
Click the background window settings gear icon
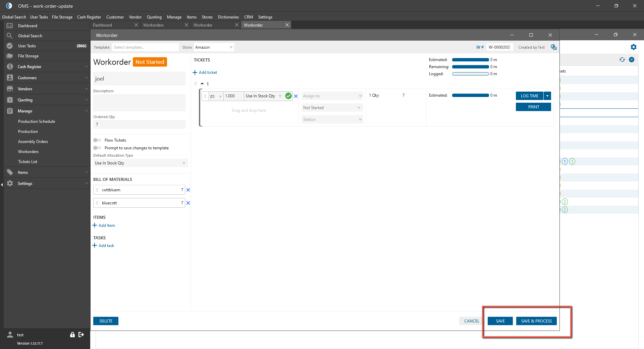(634, 47)
